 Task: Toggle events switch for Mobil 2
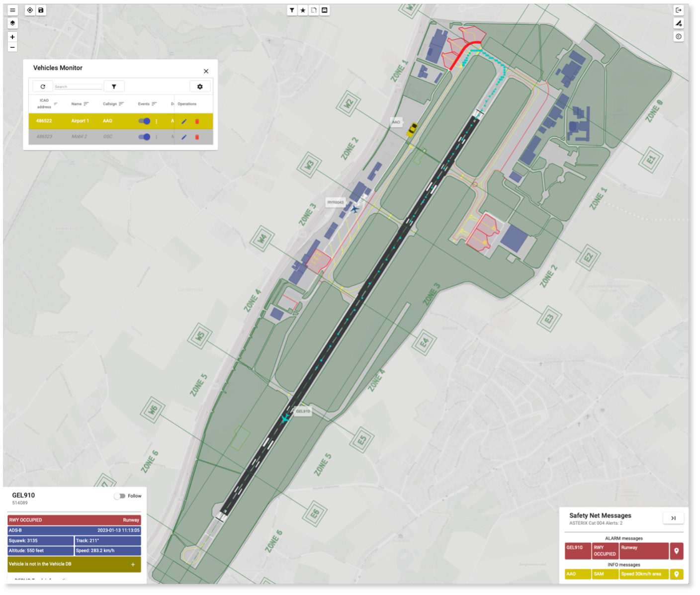coord(144,137)
